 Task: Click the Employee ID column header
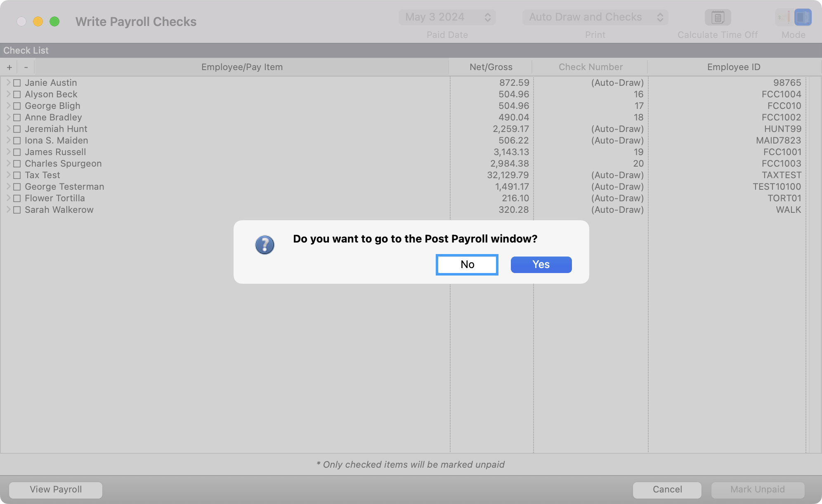click(x=733, y=67)
